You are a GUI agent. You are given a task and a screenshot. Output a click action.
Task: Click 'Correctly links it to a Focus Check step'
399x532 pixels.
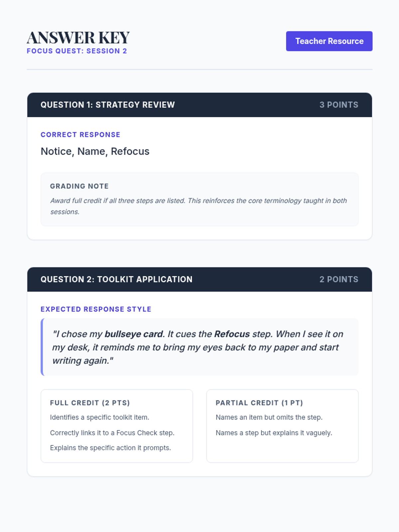112,433
